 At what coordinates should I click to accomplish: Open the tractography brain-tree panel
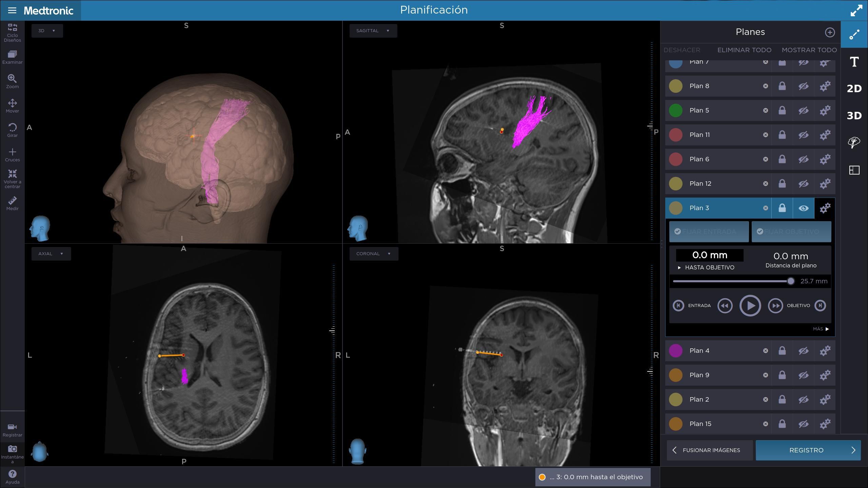click(x=854, y=142)
